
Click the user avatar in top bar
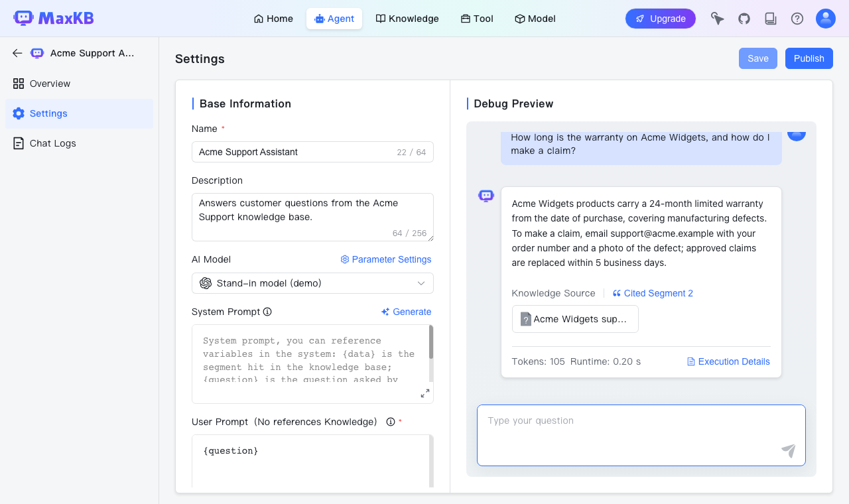point(826,19)
